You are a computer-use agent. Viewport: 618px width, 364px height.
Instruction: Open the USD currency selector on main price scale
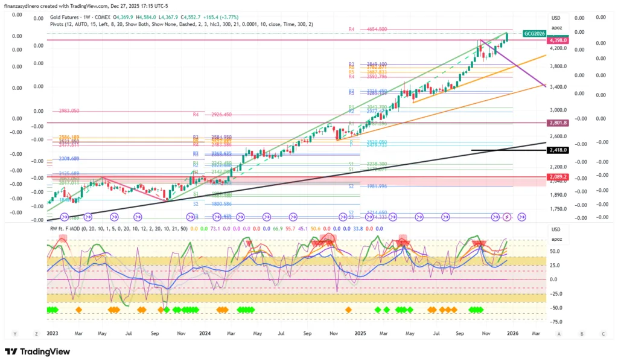[555, 18]
